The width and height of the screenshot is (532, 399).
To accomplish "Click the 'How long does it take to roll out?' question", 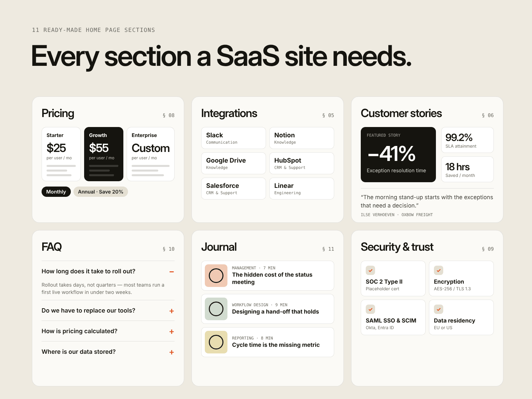I will (x=88, y=271).
